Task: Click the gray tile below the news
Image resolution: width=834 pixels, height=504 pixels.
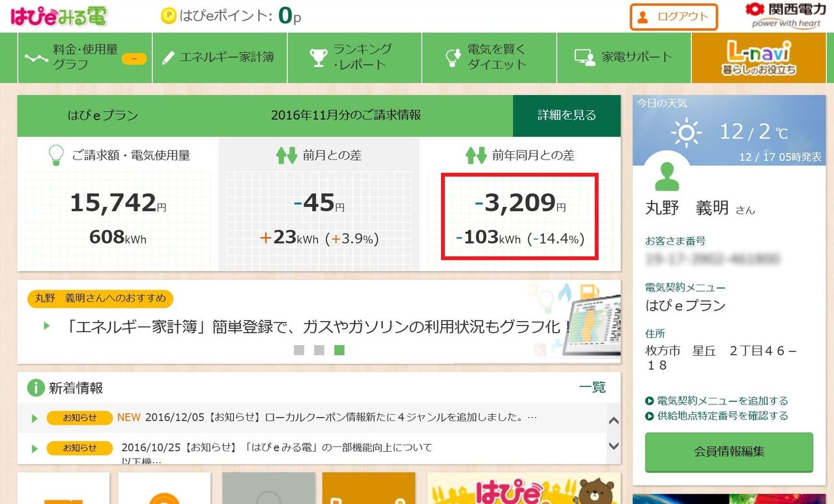Action: [268, 488]
